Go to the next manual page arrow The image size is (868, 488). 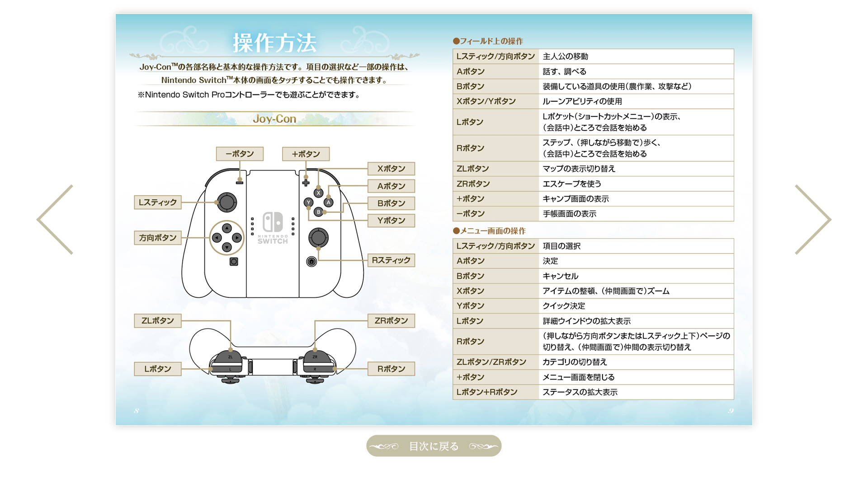tap(813, 220)
